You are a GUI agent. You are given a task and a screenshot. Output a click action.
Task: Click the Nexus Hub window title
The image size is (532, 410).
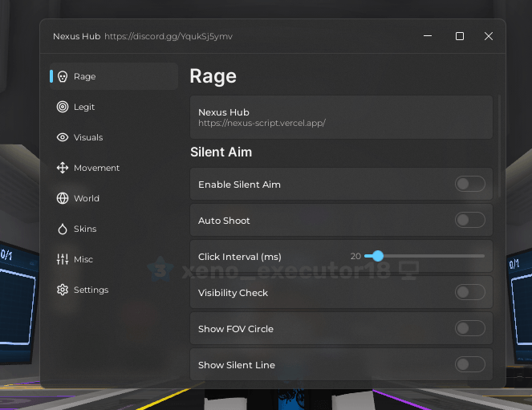pos(77,36)
